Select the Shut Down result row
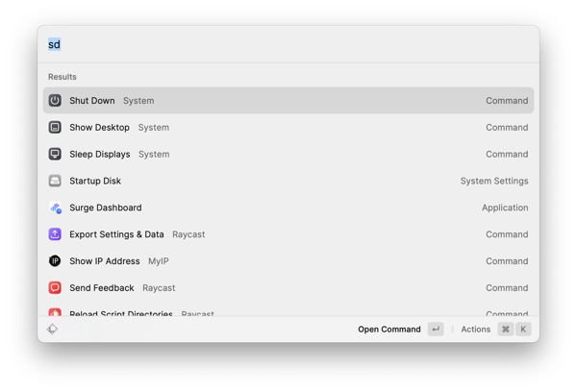This screenshot has height=392, width=577. coord(288,100)
